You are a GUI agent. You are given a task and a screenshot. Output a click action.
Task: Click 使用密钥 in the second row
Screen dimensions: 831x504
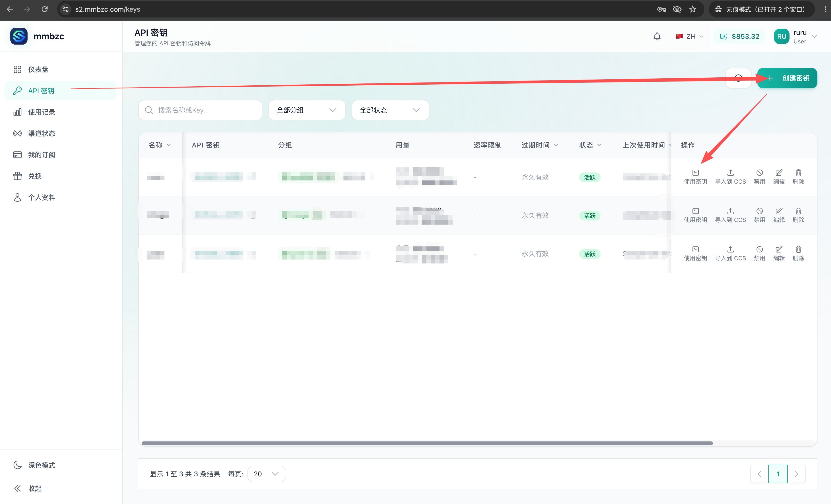[x=695, y=215]
